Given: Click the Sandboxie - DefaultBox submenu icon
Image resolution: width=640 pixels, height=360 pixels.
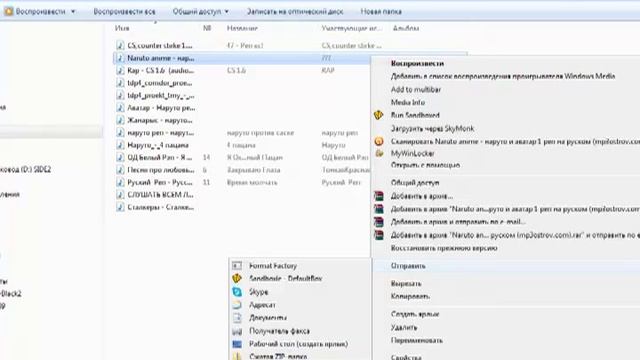Looking at the screenshot, I should [x=237, y=278].
